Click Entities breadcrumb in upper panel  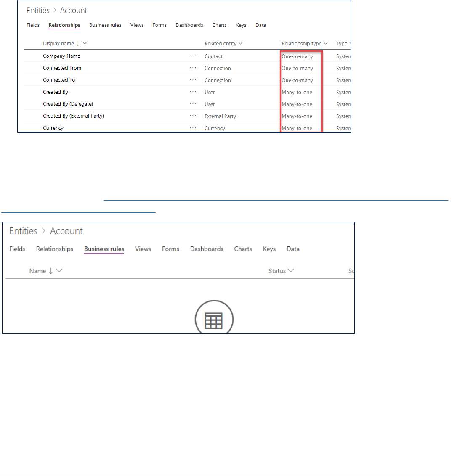tap(38, 11)
